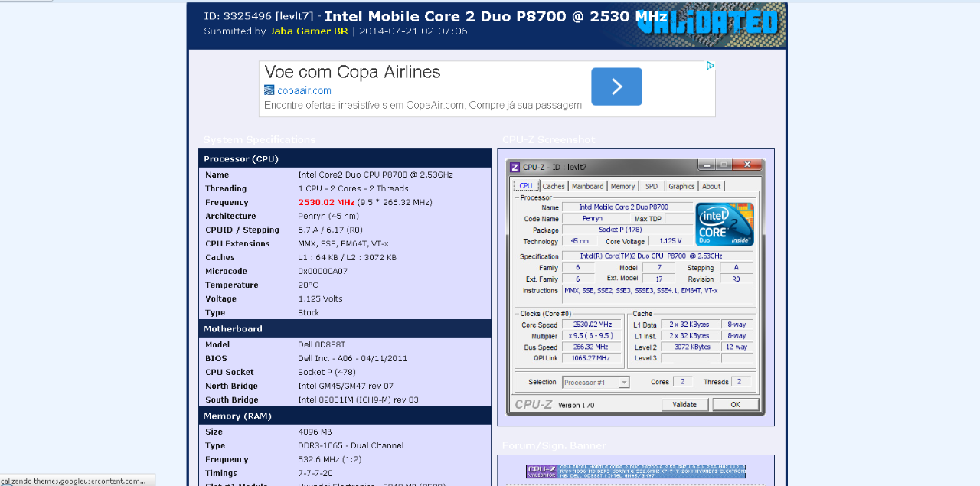
Task: Click 'MMX, SSE, EM64T, VT-x' extensions value
Action: point(343,243)
